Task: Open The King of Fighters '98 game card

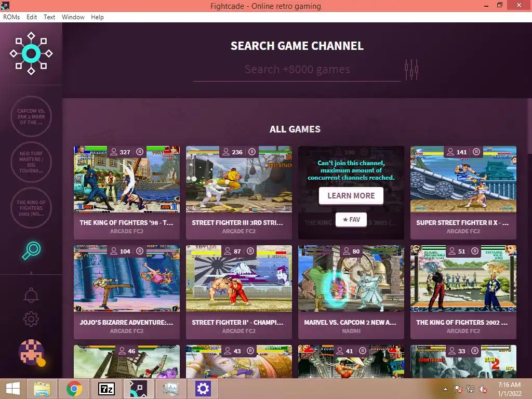Action: 127,192
